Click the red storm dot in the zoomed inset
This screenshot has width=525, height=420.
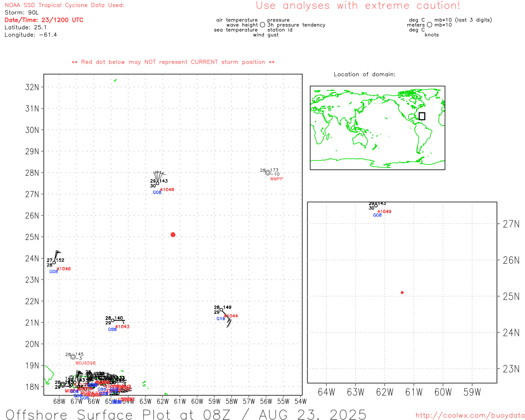402,292
